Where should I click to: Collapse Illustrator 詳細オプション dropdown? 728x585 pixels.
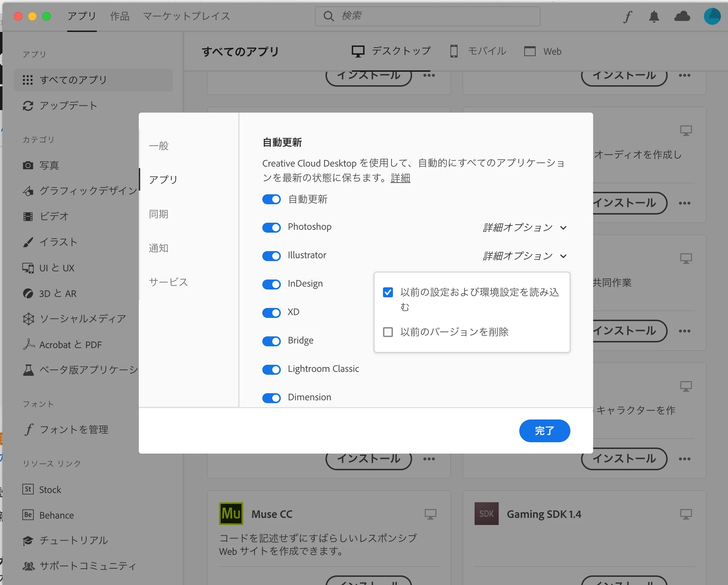coord(525,256)
